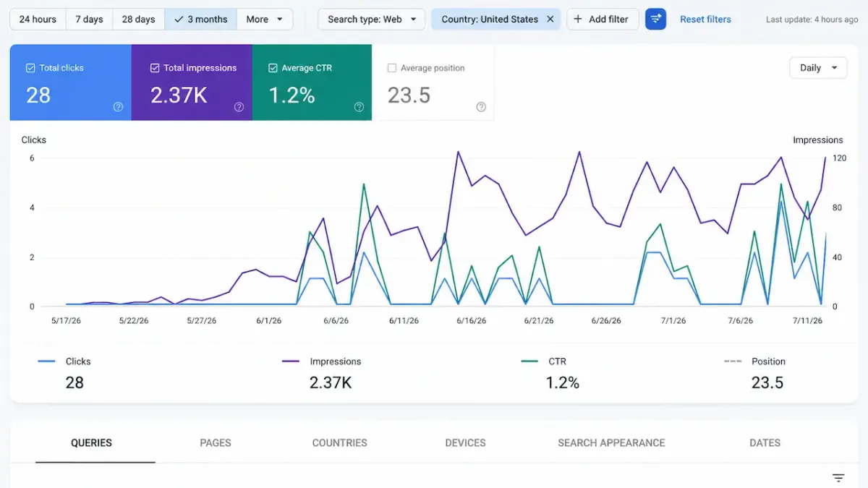Remove the Country: United States filter
868x488 pixels.
click(x=550, y=20)
